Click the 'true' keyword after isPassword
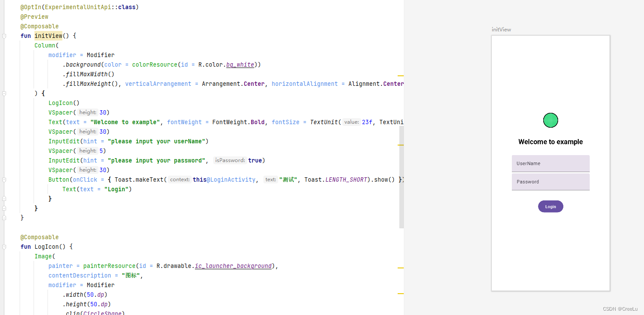Image resolution: width=644 pixels, height=315 pixels. (255, 160)
